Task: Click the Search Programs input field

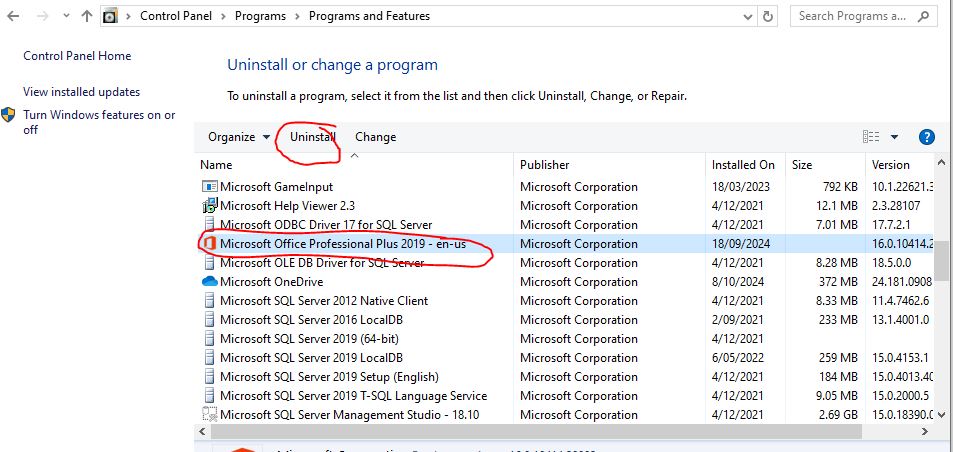Action: (852, 16)
